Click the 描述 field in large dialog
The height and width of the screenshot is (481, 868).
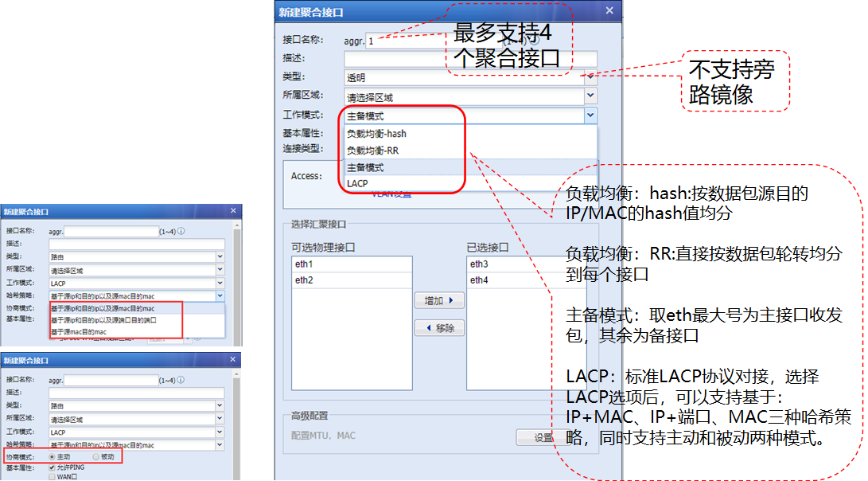[x=470, y=58]
